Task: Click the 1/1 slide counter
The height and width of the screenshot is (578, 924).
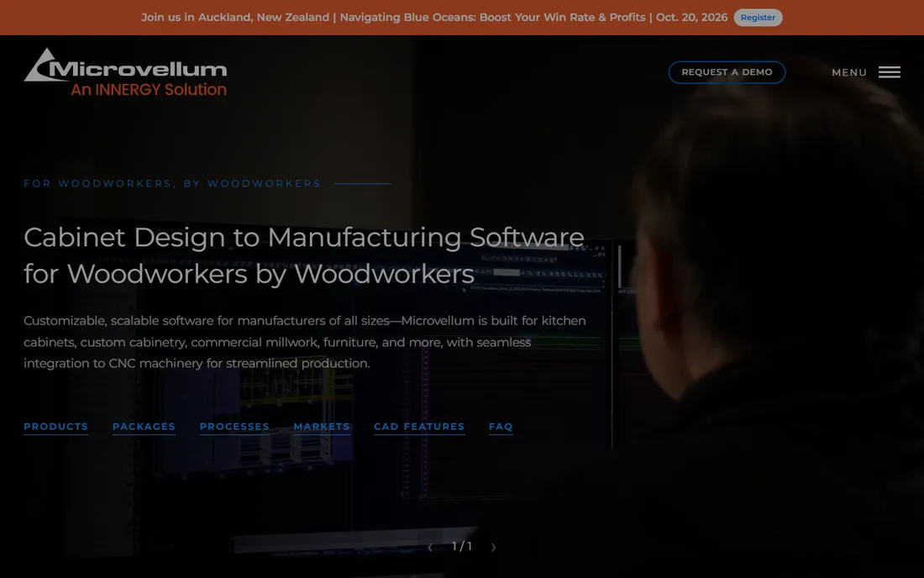Action: pyautogui.click(x=461, y=546)
